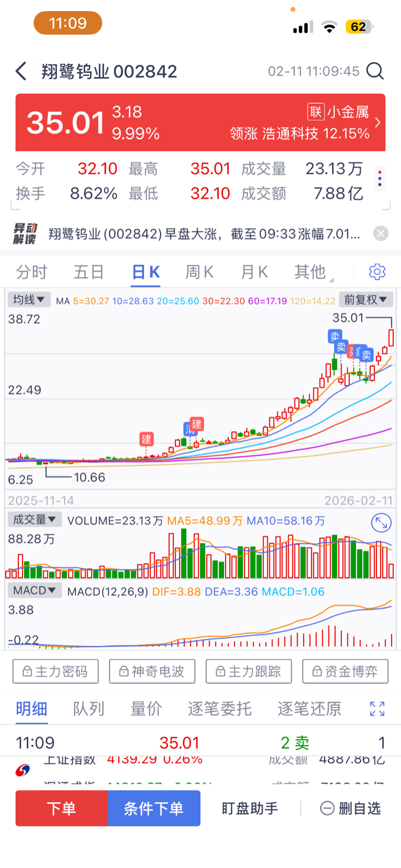401x868 pixels.
Task: Open the 成交量 sub-chart dropdown
Action: [x=34, y=519]
